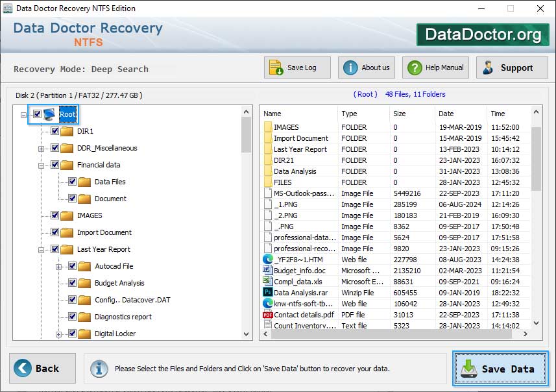Viewport: 556px width, 392px height.
Task: Toggle the Import Document tree checkbox
Action: tap(54, 232)
